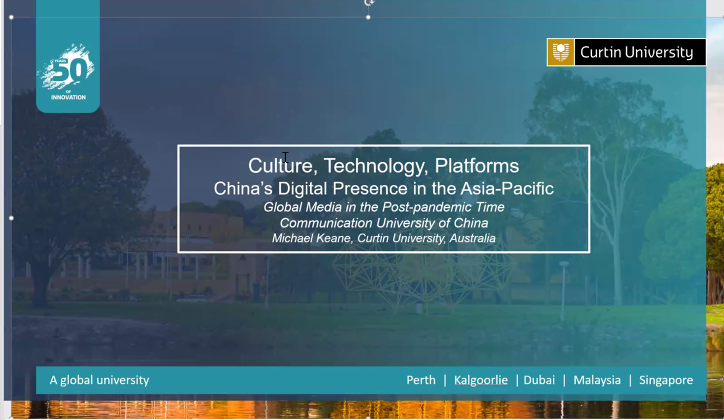Click the rotation handle above the slide
Screen dimensions: 724x420
coord(368,3)
